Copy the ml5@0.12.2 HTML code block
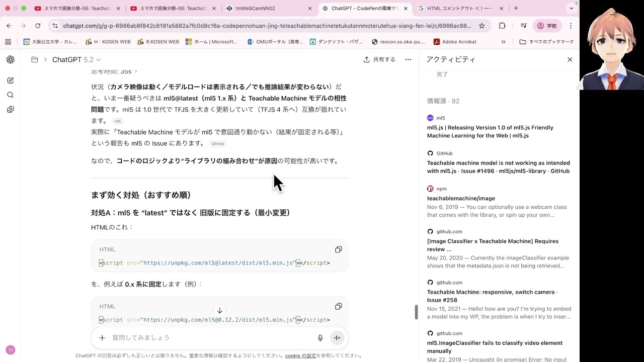 point(339,306)
